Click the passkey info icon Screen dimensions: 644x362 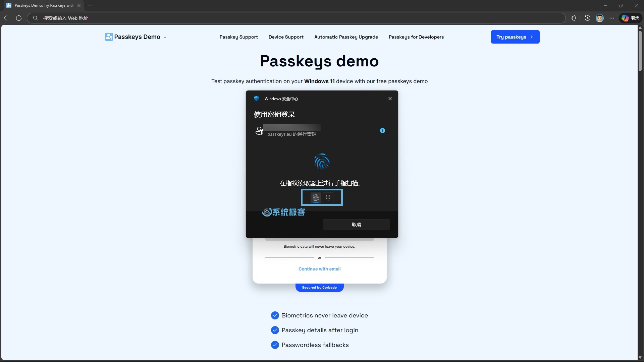382,131
